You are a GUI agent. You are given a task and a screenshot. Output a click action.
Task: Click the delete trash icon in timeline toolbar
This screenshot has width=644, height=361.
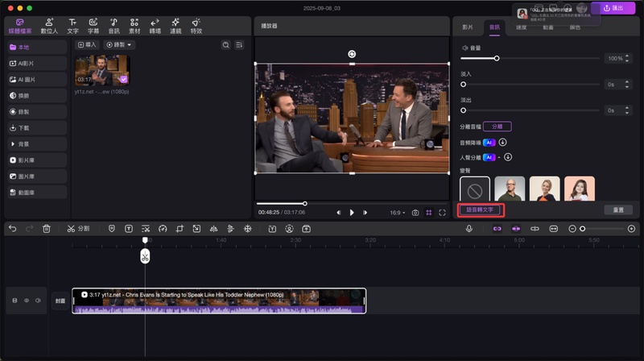coord(46,229)
